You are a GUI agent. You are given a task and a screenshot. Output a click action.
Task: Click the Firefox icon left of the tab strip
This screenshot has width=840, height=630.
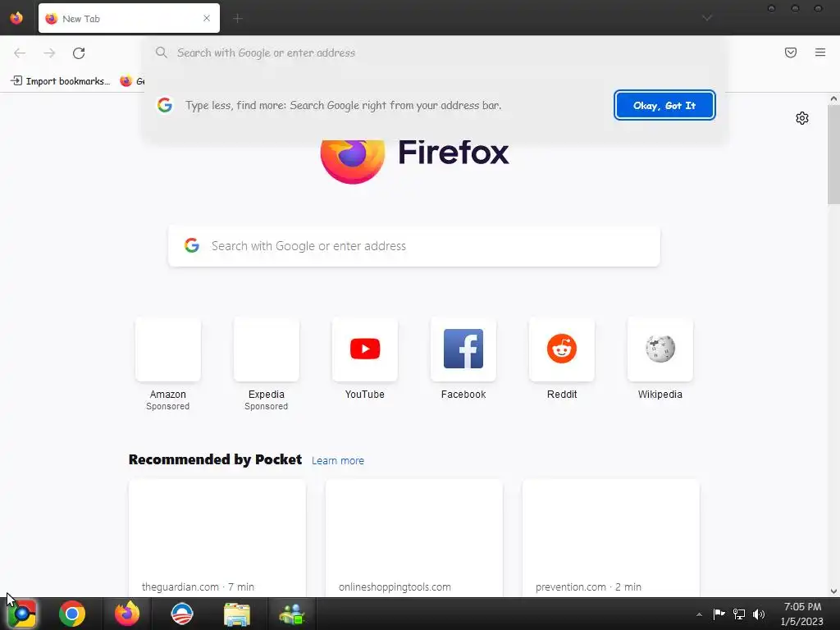click(16, 18)
